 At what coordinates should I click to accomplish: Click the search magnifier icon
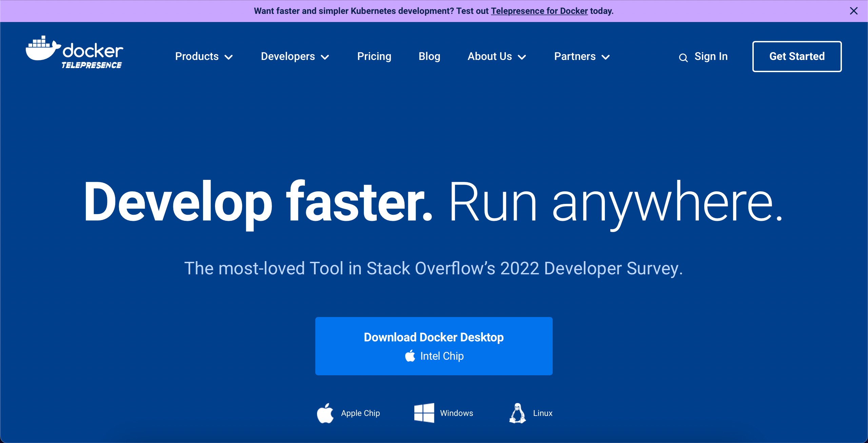(683, 58)
